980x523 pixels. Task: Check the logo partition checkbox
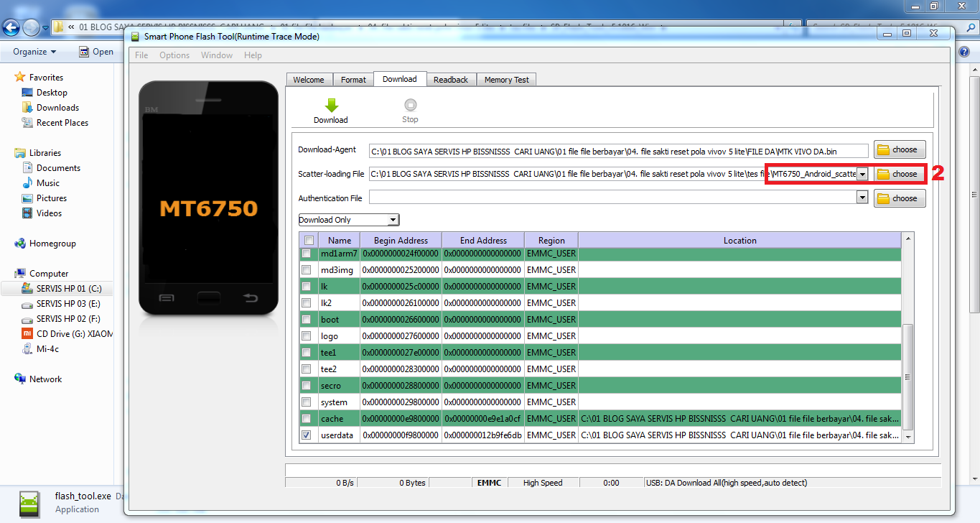click(x=307, y=336)
